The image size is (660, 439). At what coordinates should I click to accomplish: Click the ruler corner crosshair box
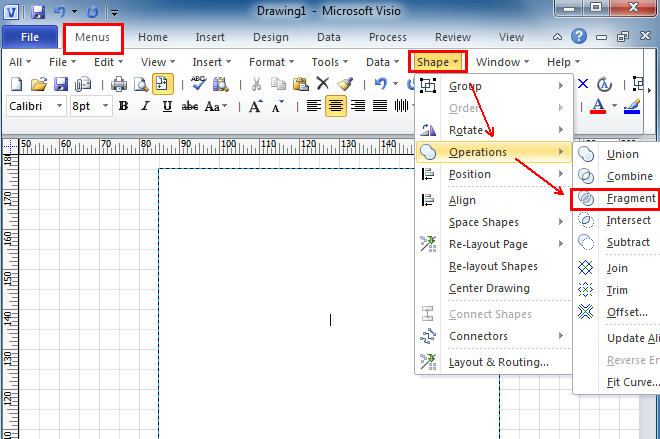pyautogui.click(x=10, y=146)
